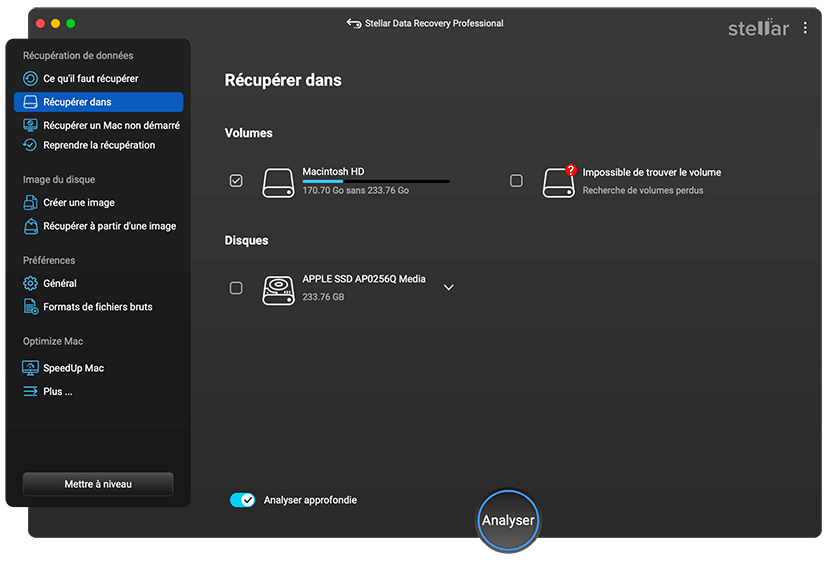Open 'Ce qu'il faut récupérer' section

click(91, 78)
